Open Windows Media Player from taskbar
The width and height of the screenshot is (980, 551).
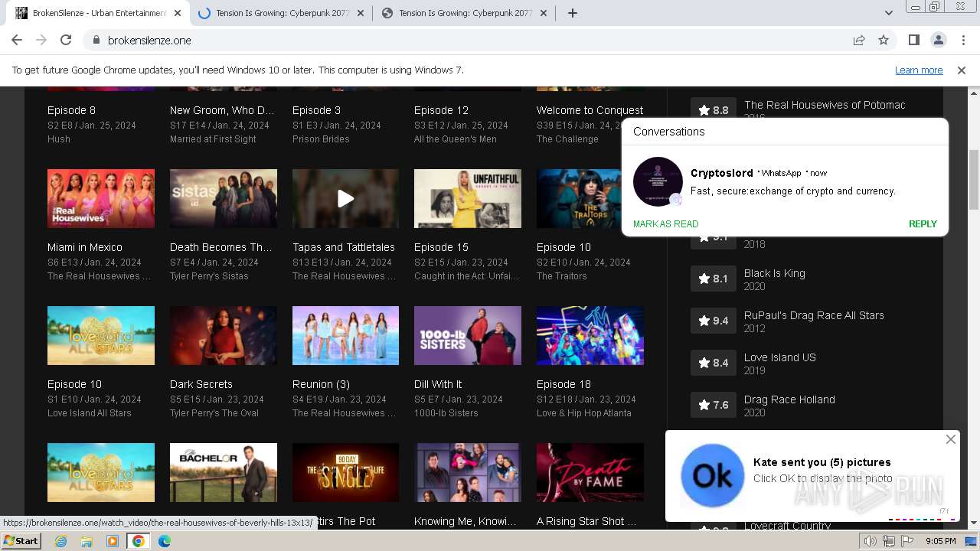coord(113,541)
